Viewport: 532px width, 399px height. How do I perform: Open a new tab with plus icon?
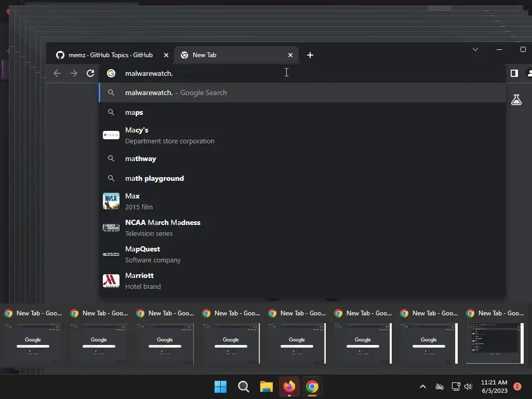310,55
